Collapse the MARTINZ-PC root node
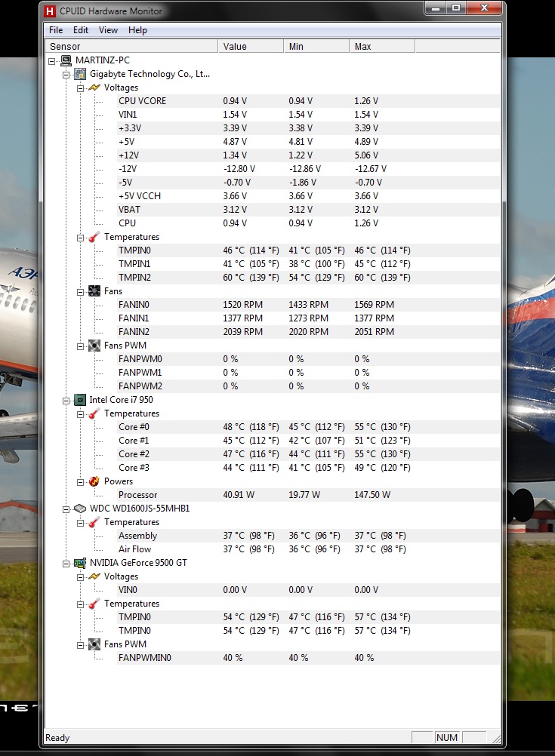Image resolution: width=555 pixels, height=756 pixels. coord(51,61)
